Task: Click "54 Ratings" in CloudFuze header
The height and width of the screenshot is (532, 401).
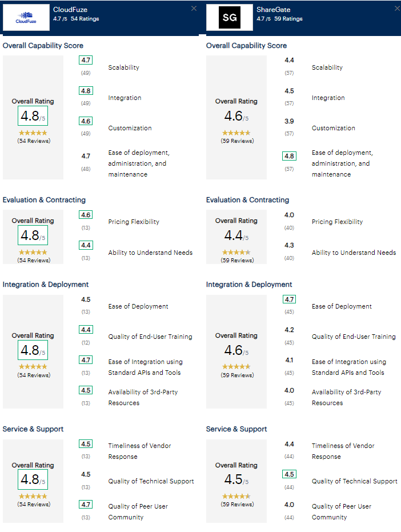Action: (x=85, y=19)
